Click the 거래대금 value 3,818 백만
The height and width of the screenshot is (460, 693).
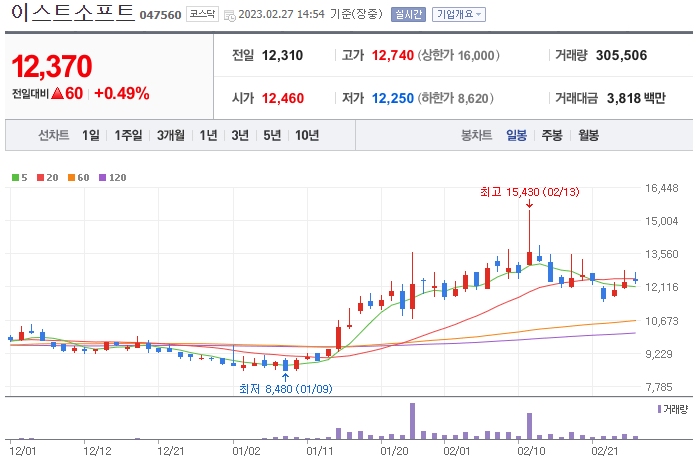point(636,98)
